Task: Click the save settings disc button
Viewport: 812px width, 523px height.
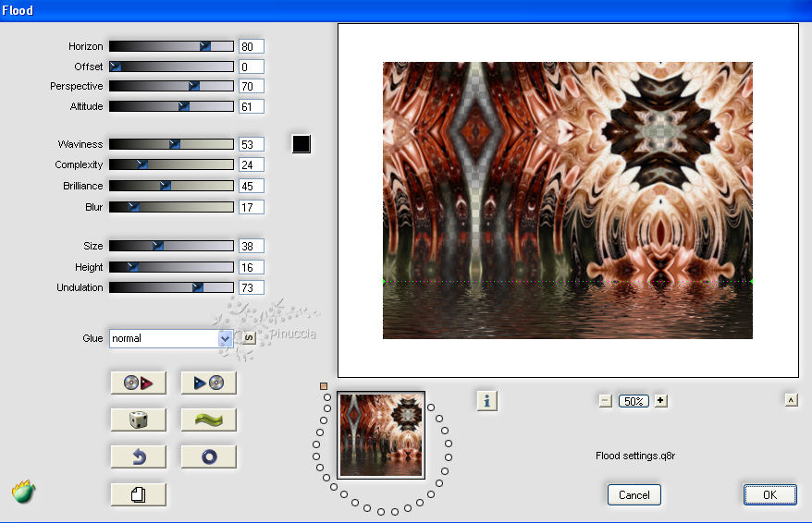Action: [x=209, y=383]
